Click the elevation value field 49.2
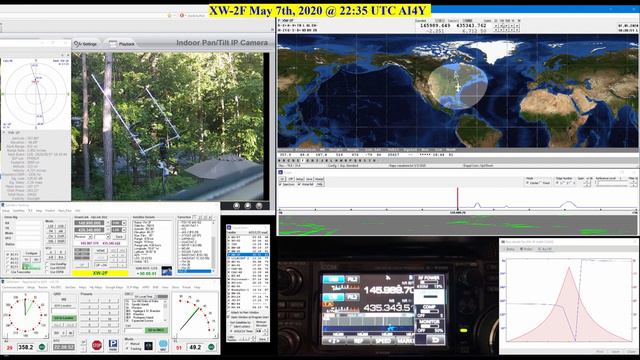Screen dimensions: 640x360 tap(195, 347)
